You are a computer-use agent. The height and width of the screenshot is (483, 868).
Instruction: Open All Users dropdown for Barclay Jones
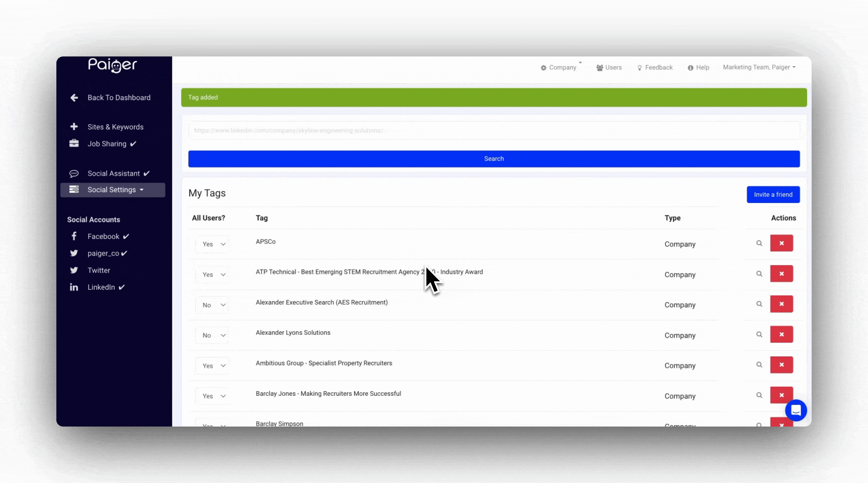point(213,396)
